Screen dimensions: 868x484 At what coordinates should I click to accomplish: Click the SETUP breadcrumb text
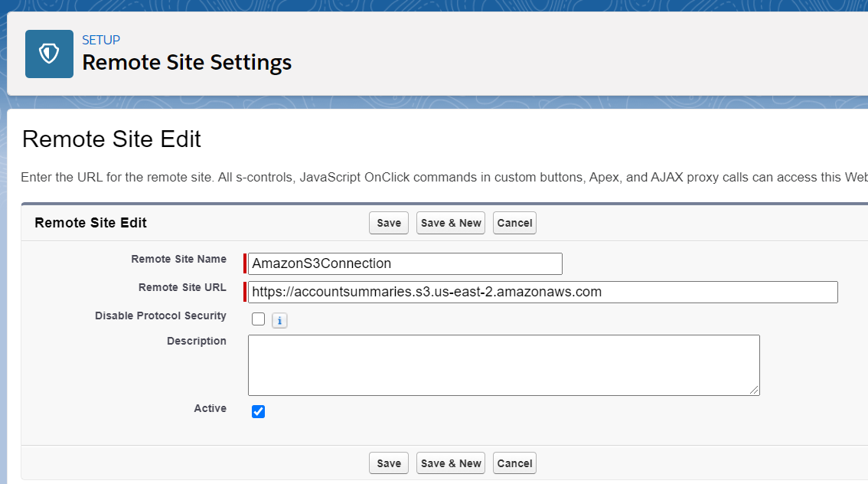coord(101,40)
